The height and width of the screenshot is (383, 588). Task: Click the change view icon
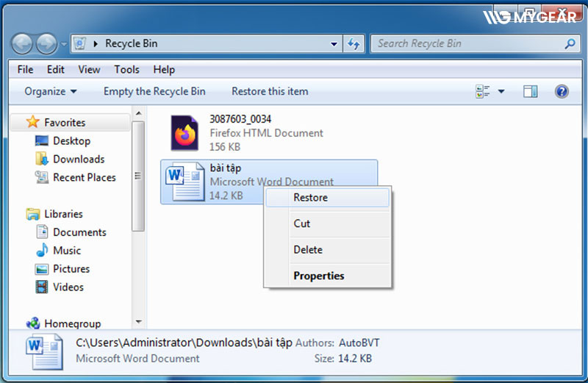(x=483, y=92)
